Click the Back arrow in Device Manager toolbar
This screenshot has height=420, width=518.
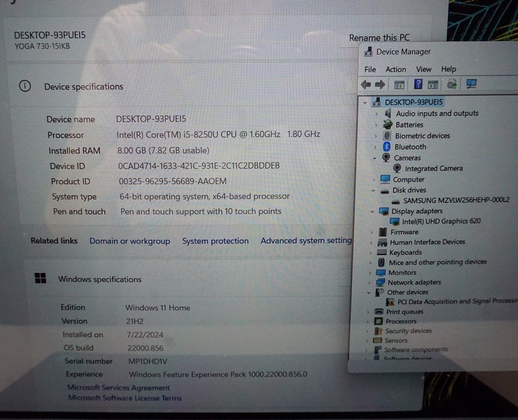click(x=366, y=85)
